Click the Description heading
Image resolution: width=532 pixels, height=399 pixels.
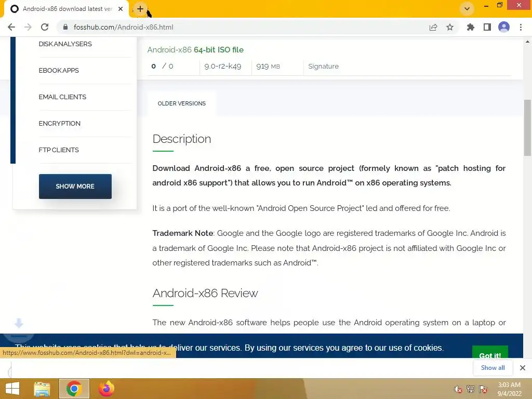tap(181, 139)
